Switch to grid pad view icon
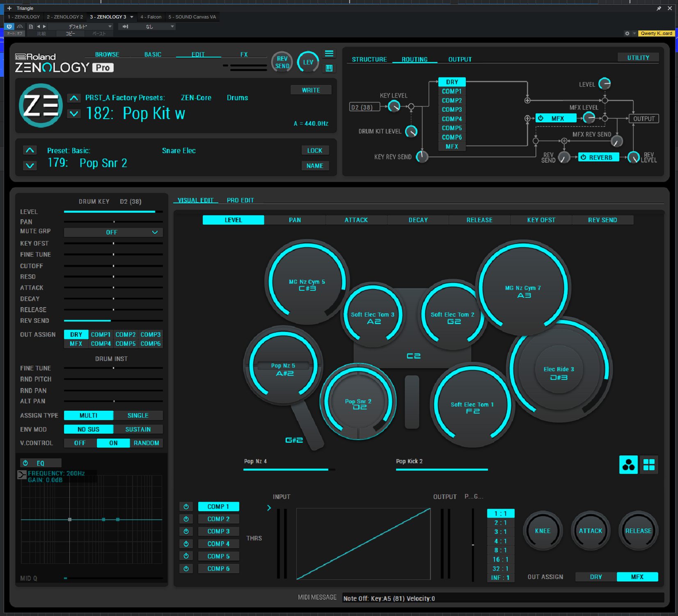This screenshot has height=616, width=678. click(649, 465)
